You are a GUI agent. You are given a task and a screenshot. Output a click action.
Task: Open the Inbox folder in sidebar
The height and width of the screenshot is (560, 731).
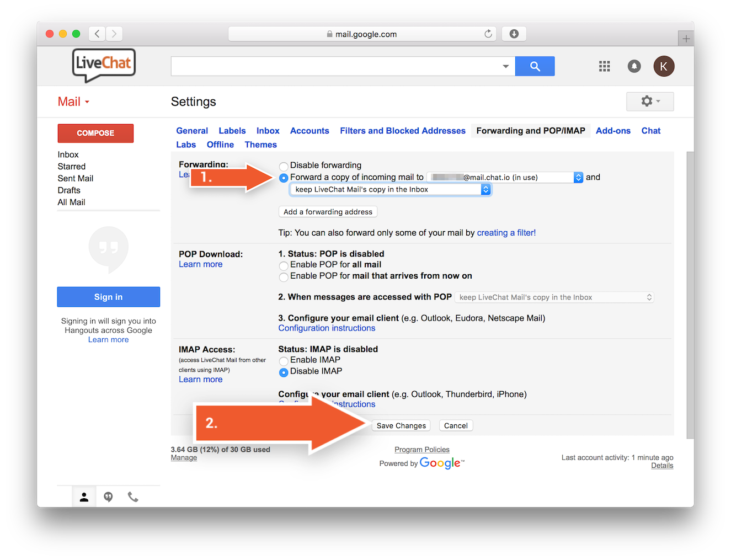click(68, 154)
